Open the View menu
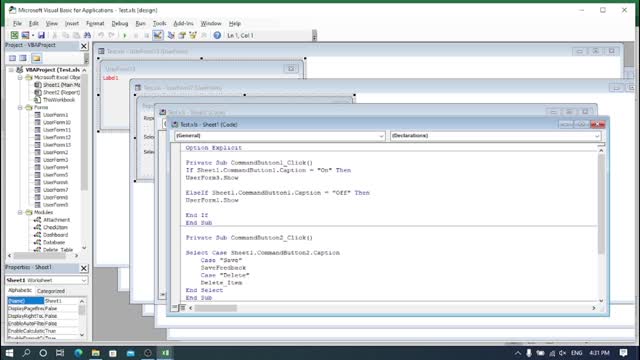The width and height of the screenshot is (640, 360). pos(51,24)
